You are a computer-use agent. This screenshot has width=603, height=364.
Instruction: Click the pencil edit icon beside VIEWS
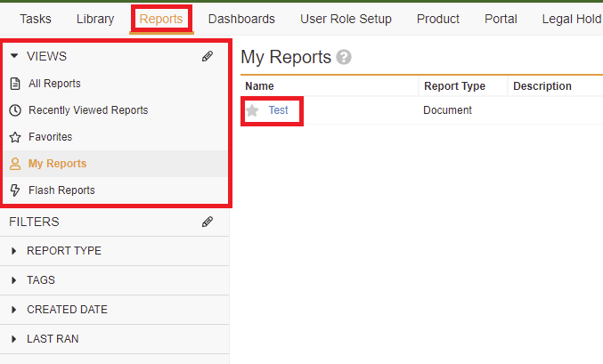point(208,56)
